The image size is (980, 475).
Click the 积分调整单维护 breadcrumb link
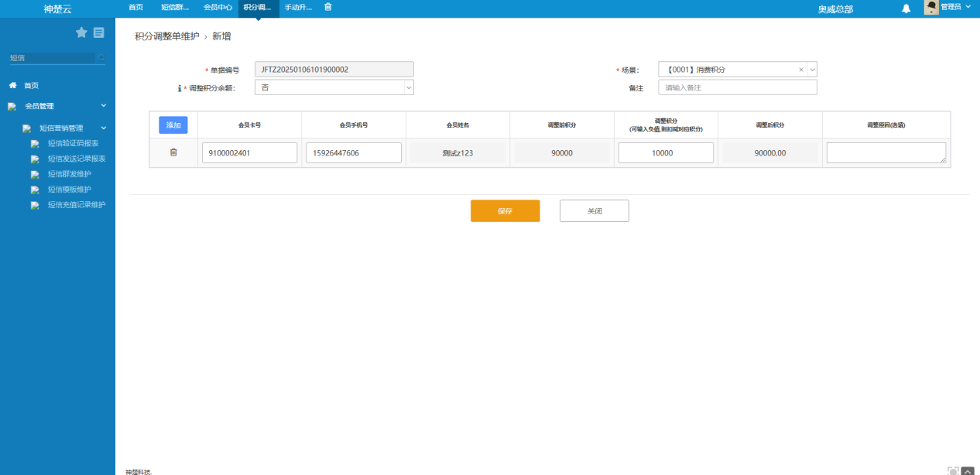click(166, 36)
